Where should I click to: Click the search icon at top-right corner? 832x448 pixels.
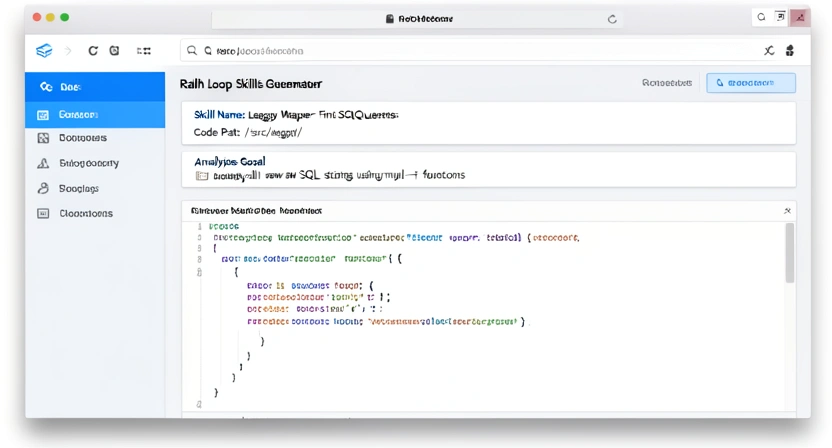(x=761, y=17)
